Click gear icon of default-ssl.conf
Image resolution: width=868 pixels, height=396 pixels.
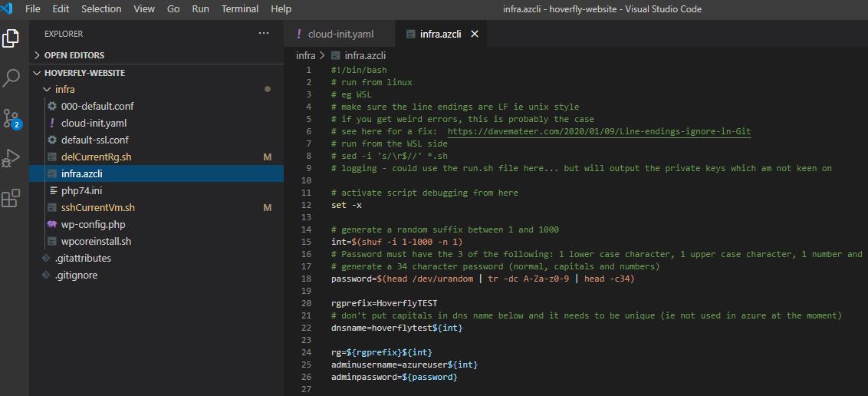pos(52,140)
